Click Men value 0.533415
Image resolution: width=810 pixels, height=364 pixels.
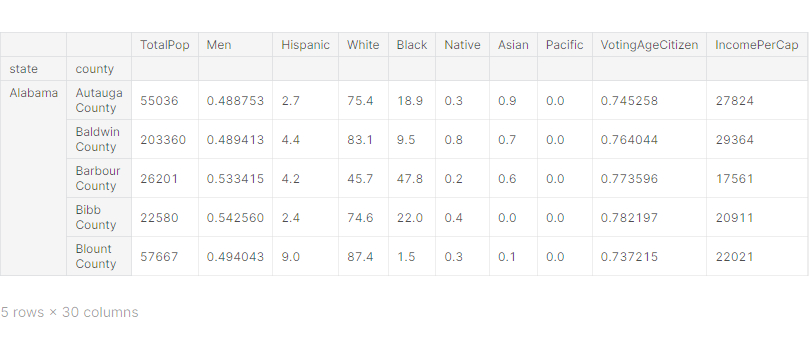(x=235, y=178)
